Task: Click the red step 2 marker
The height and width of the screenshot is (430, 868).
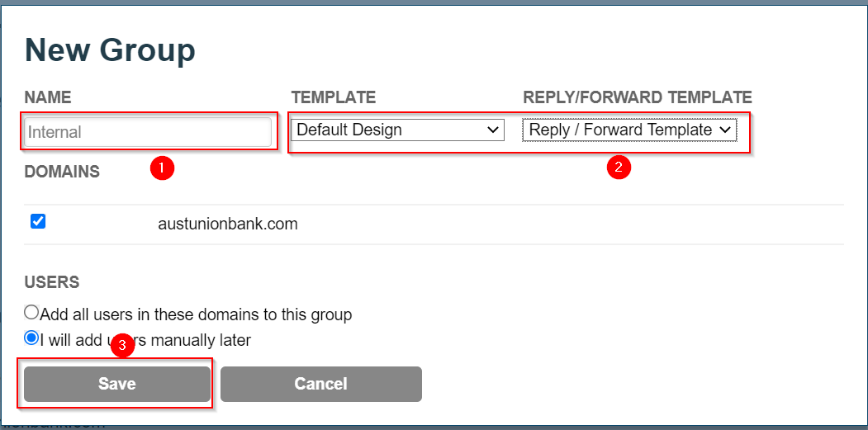Action: pos(619,167)
